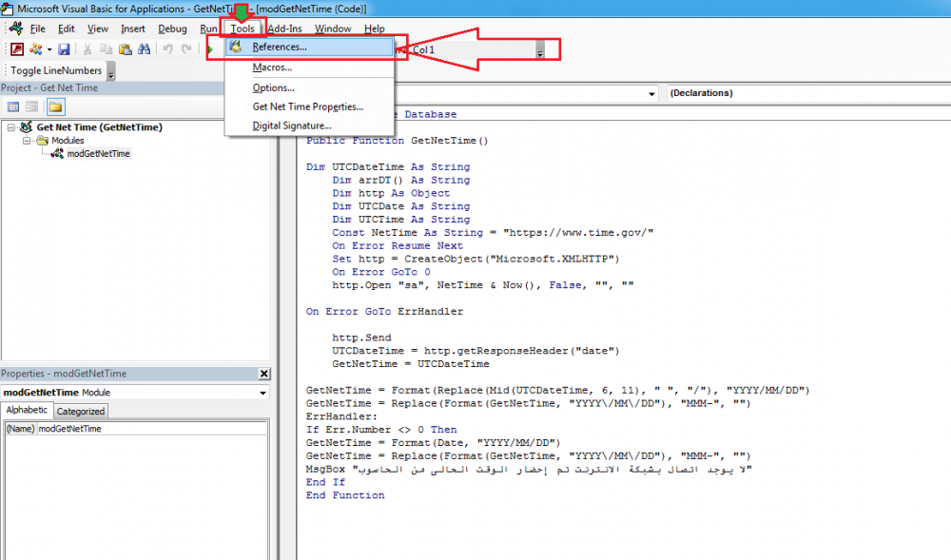Screen dimensions: 951x560
Task: Click the Properties - modGetNetTime pane title
Action: (x=64, y=374)
